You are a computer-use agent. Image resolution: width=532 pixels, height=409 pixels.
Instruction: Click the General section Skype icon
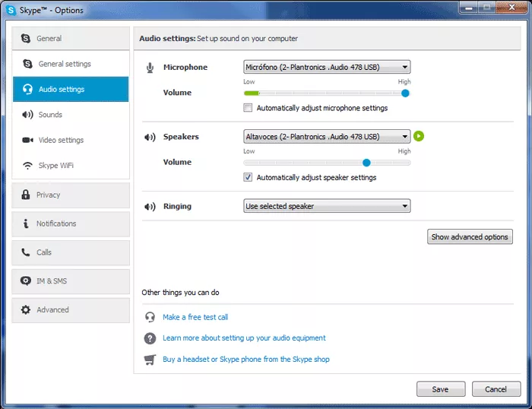coord(26,38)
